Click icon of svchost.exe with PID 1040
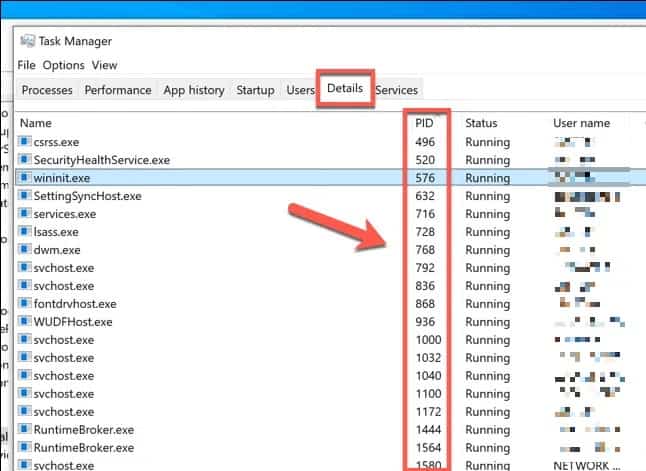The image size is (646, 471). click(x=24, y=375)
